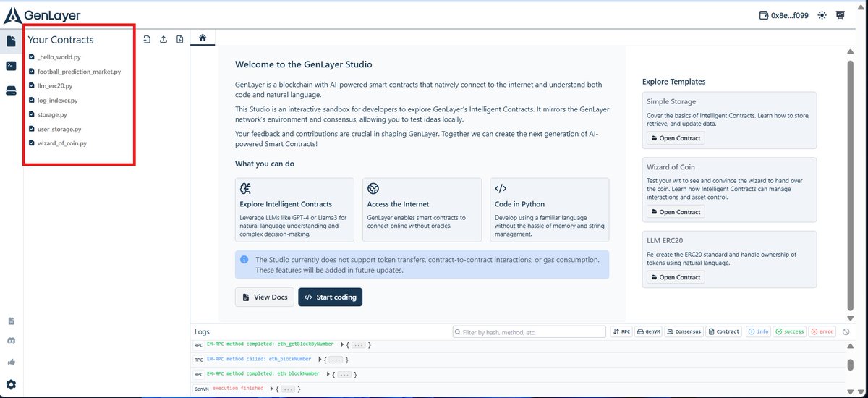
Task: Open the Discord icon in sidebar
Action: [11, 341]
